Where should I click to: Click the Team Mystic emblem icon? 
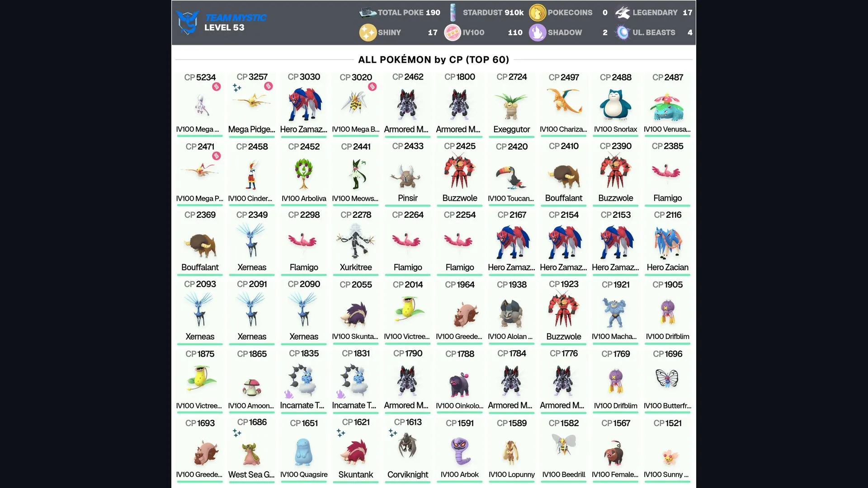tap(188, 22)
